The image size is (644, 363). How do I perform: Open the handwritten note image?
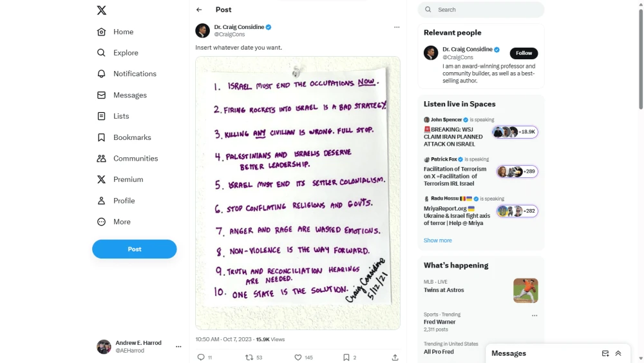tap(298, 193)
